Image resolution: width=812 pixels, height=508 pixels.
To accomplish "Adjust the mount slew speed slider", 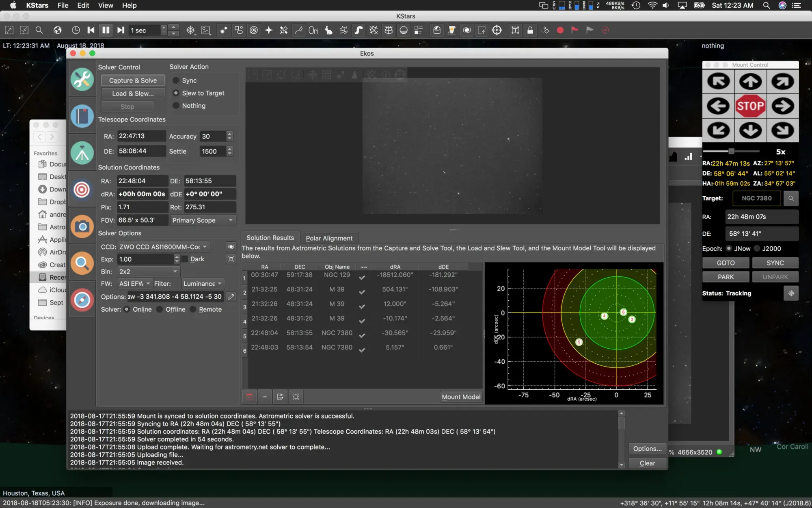I will click(731, 152).
